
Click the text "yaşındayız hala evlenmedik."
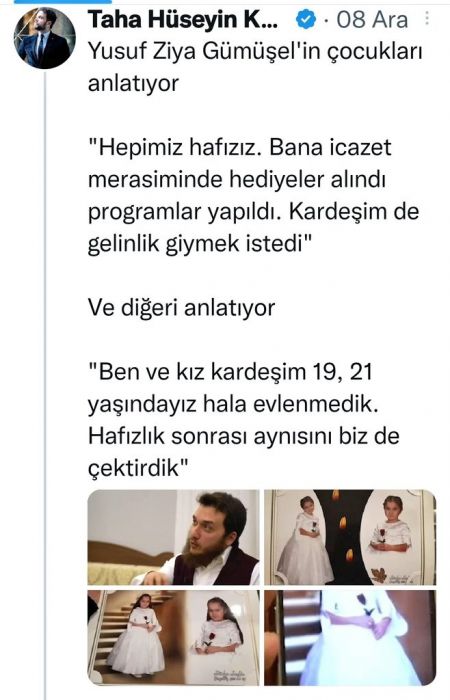point(233,405)
